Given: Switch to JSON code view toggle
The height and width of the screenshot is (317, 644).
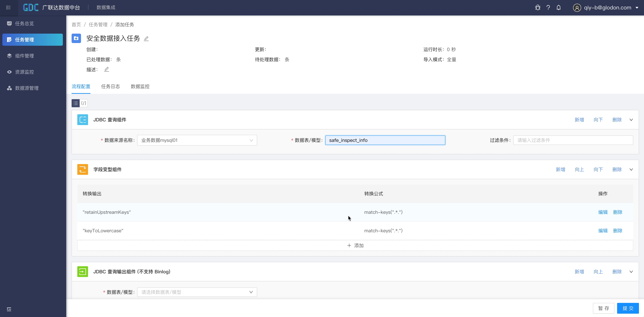Looking at the screenshot, I should click(x=84, y=103).
